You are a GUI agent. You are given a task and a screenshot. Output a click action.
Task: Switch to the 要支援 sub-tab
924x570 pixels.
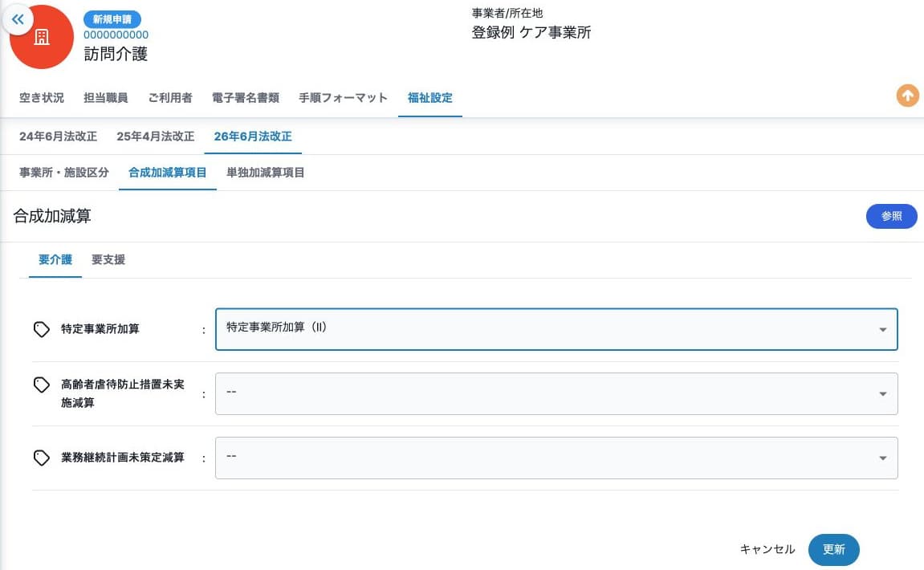108,260
